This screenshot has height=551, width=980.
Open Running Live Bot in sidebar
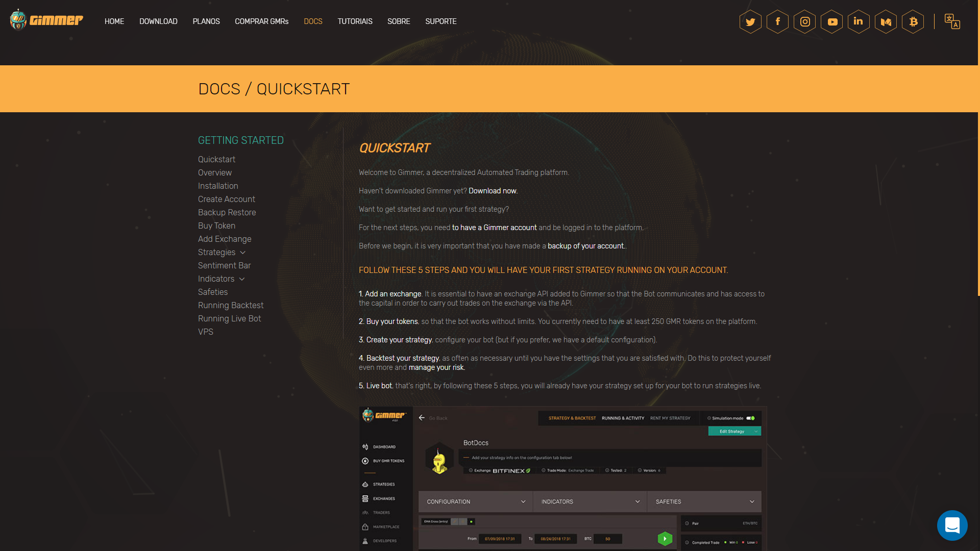pyautogui.click(x=230, y=319)
